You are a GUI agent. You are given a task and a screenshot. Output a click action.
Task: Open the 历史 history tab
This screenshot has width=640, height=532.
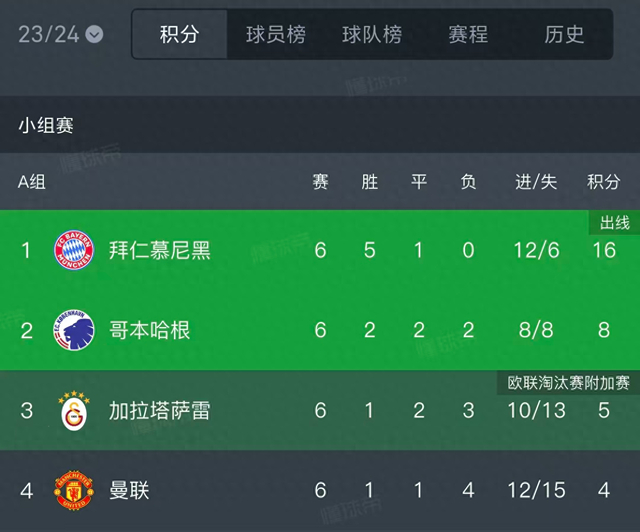pos(564,34)
